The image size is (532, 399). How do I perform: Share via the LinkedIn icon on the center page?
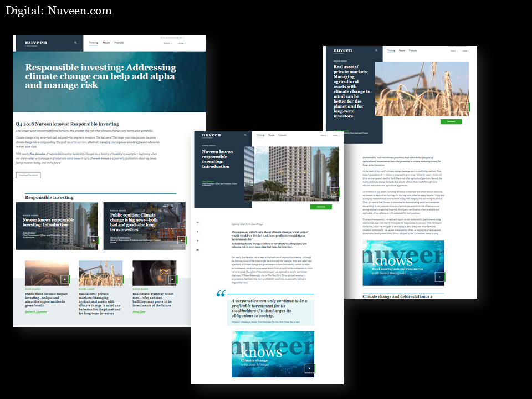[x=197, y=223]
